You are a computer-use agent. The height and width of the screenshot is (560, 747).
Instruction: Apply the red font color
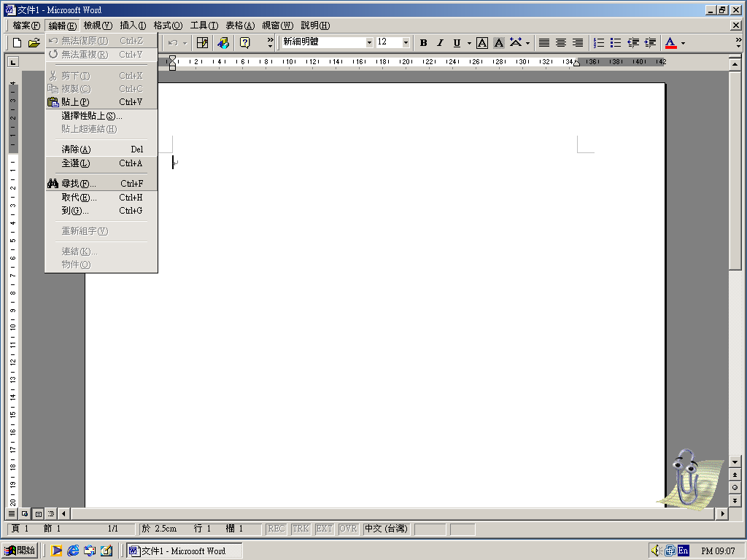coord(671,43)
